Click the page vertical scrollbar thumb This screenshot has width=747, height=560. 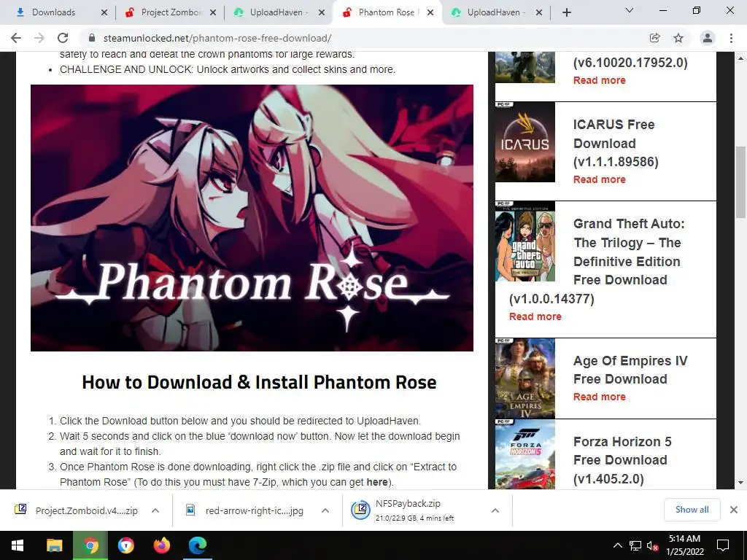(x=740, y=182)
